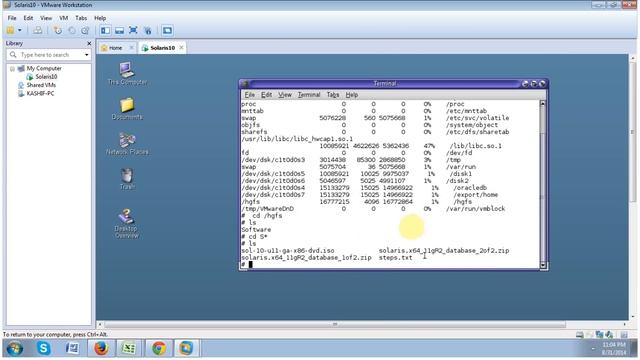Click the printer device status icon
The height and width of the screenshot is (360, 640).
point(580,335)
